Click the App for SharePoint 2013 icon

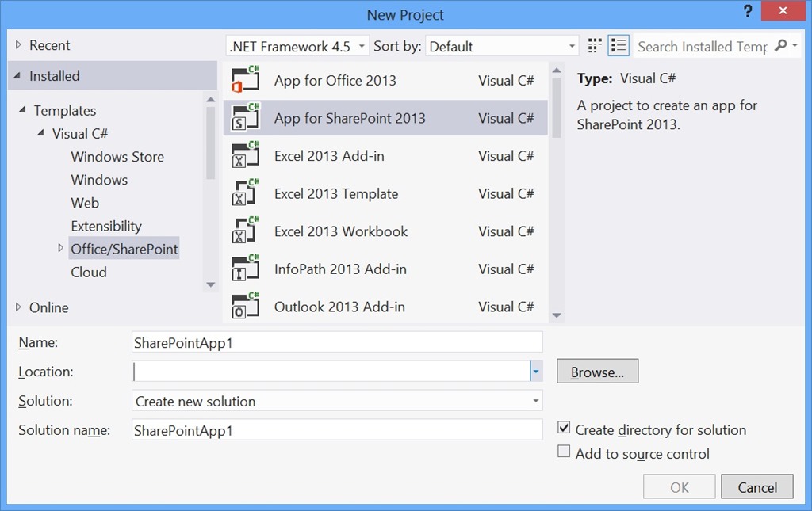(243, 117)
